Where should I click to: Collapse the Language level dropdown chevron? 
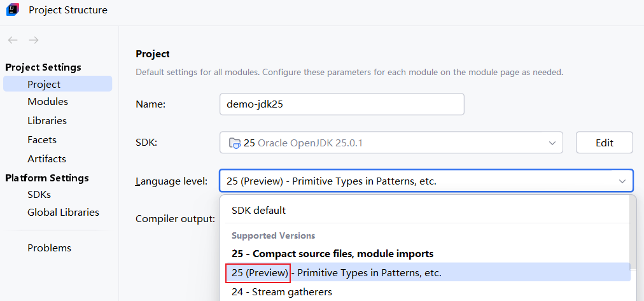click(622, 181)
